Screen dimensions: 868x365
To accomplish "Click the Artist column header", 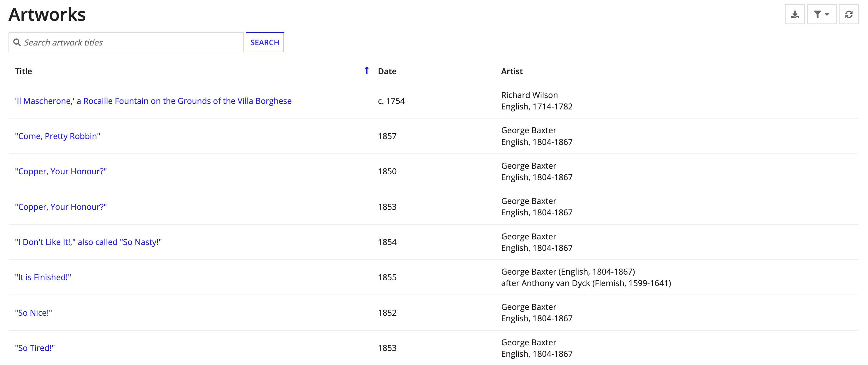I will pos(511,71).
